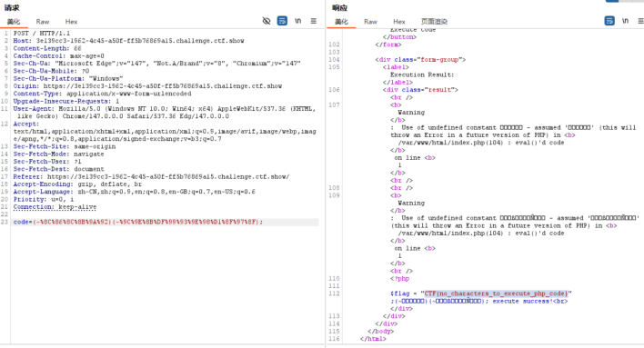
Task: Click the Sec-Fetch-Site: same-origin header
Action: [65, 146]
